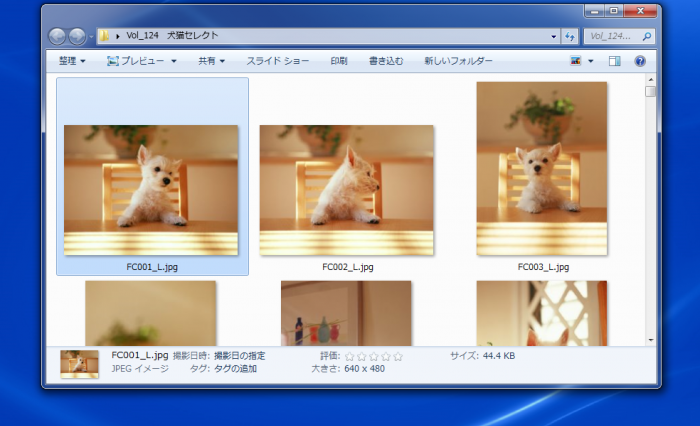Viewport: 700px width, 426px height.
Task: Open the view options dropdown arrow
Action: pyautogui.click(x=591, y=61)
